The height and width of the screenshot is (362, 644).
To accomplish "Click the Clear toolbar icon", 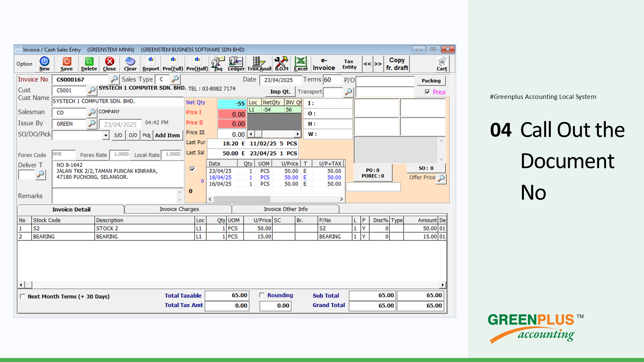I will (x=130, y=64).
